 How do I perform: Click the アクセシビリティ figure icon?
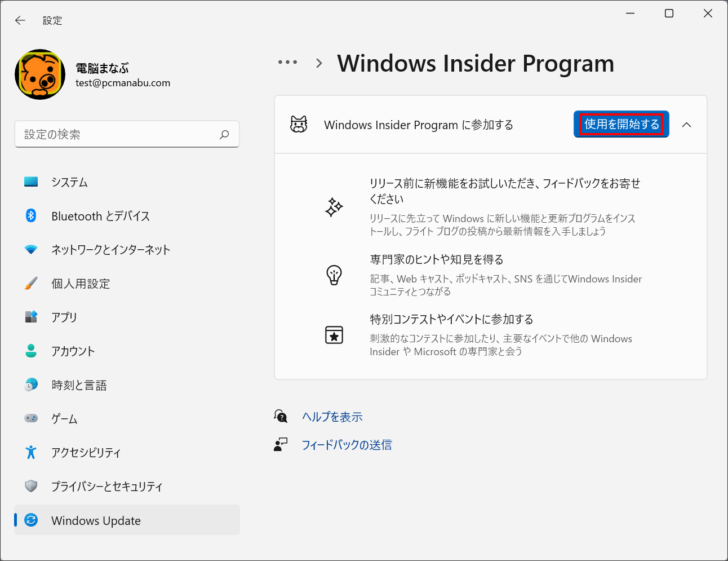click(31, 452)
